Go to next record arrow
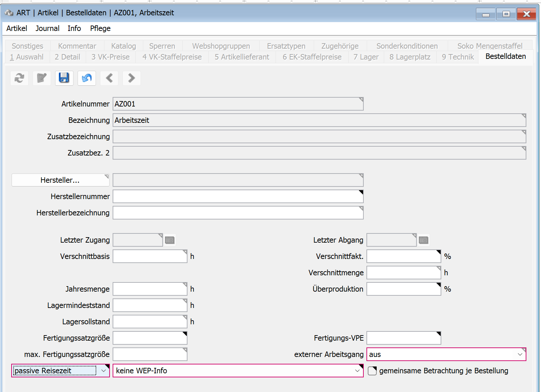Viewport: 541px width, 392px height. (132, 78)
